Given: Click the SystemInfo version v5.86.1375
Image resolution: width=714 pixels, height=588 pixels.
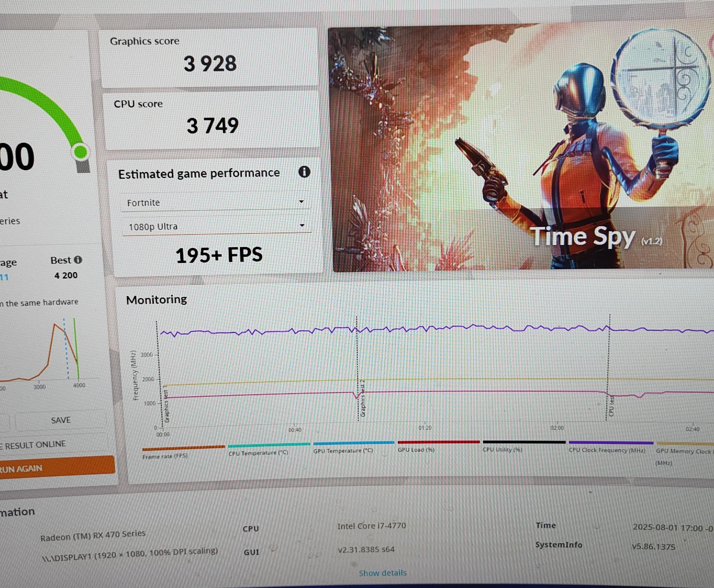Looking at the screenshot, I should coord(654,547).
